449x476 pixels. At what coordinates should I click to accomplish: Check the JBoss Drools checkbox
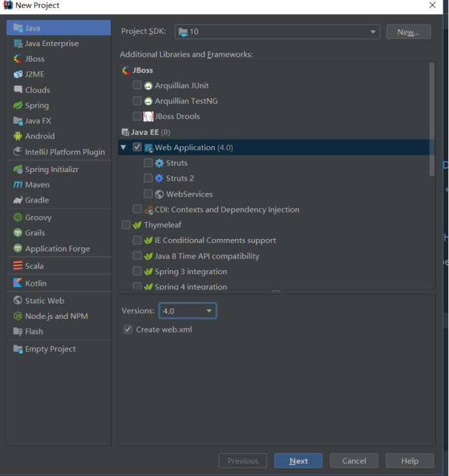coord(137,116)
